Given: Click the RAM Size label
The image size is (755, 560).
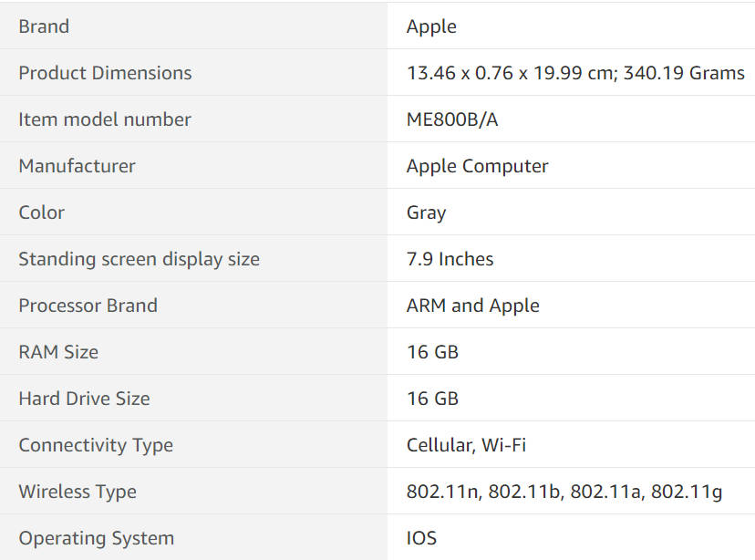Looking at the screenshot, I should click(x=58, y=352).
